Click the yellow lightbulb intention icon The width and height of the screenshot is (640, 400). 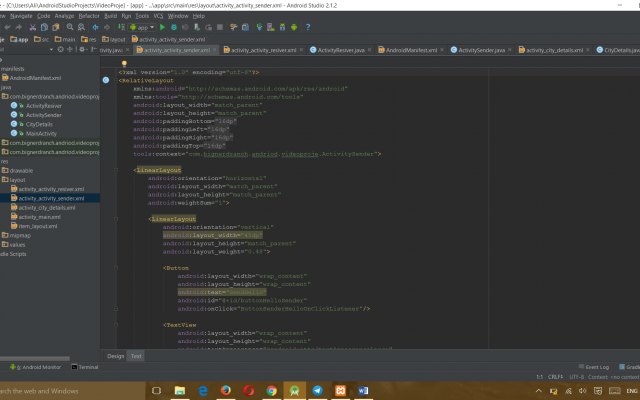[124, 63]
